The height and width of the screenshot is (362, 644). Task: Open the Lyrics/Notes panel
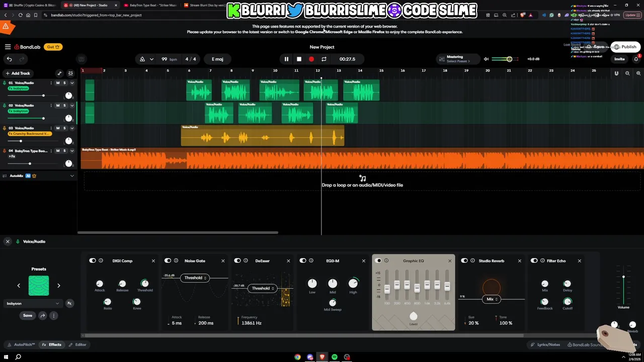(x=545, y=345)
